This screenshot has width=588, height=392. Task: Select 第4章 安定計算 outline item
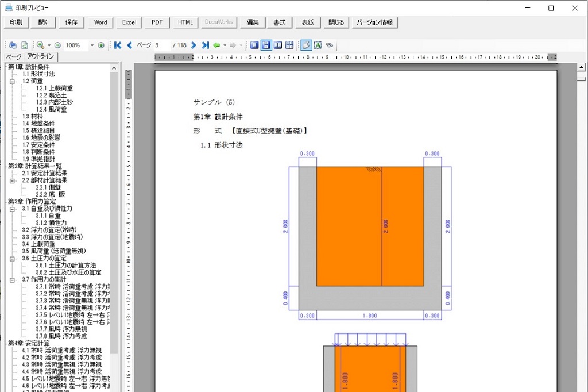click(29, 343)
